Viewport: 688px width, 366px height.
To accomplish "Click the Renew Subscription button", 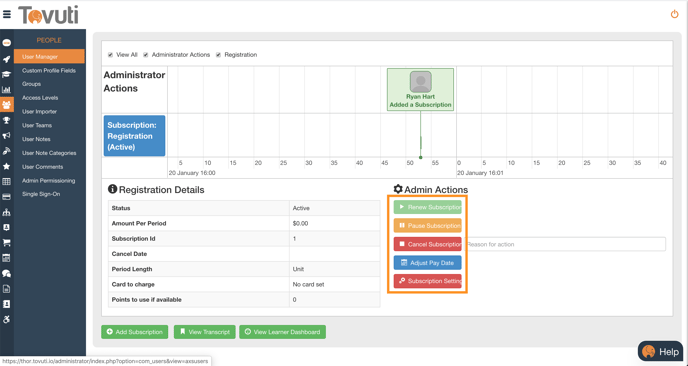I will (427, 207).
